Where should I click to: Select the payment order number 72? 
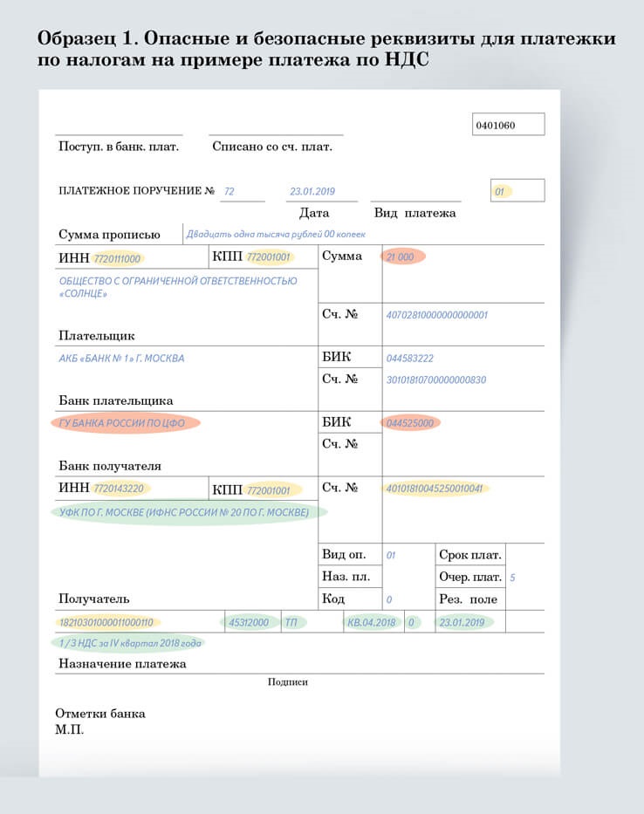click(230, 192)
